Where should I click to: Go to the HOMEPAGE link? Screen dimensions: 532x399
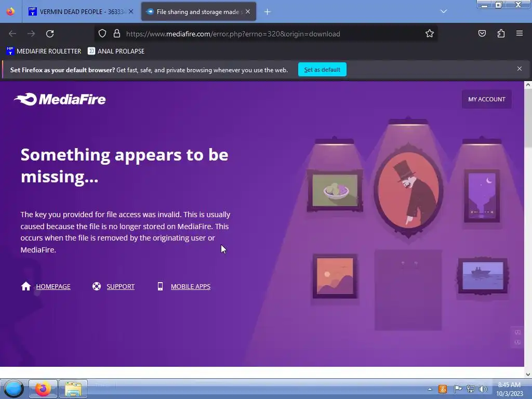(54, 287)
